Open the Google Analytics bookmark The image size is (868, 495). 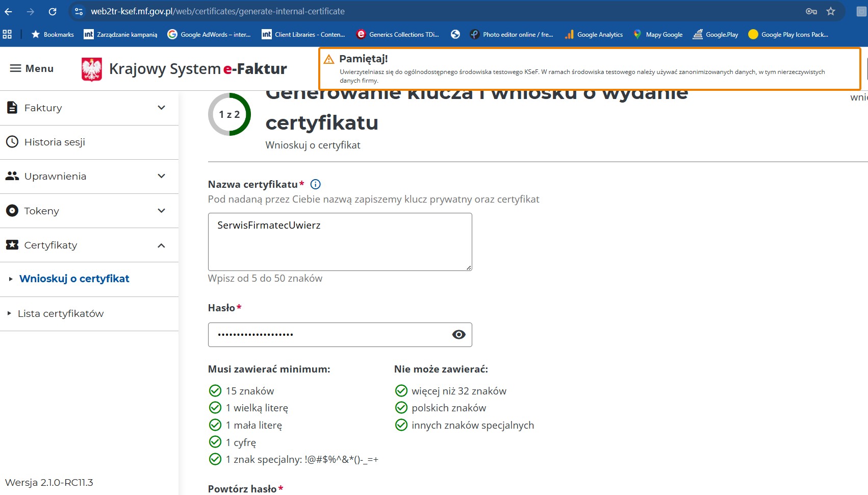tap(594, 34)
